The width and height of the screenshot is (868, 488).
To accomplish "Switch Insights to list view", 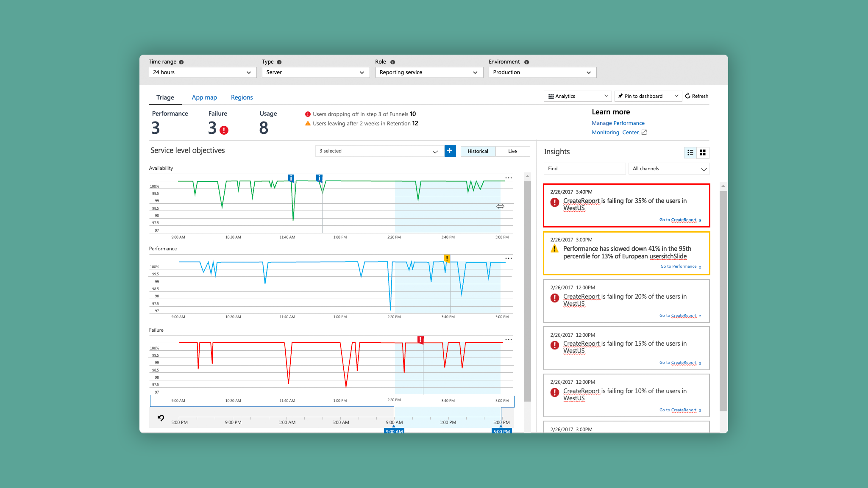I will [690, 152].
